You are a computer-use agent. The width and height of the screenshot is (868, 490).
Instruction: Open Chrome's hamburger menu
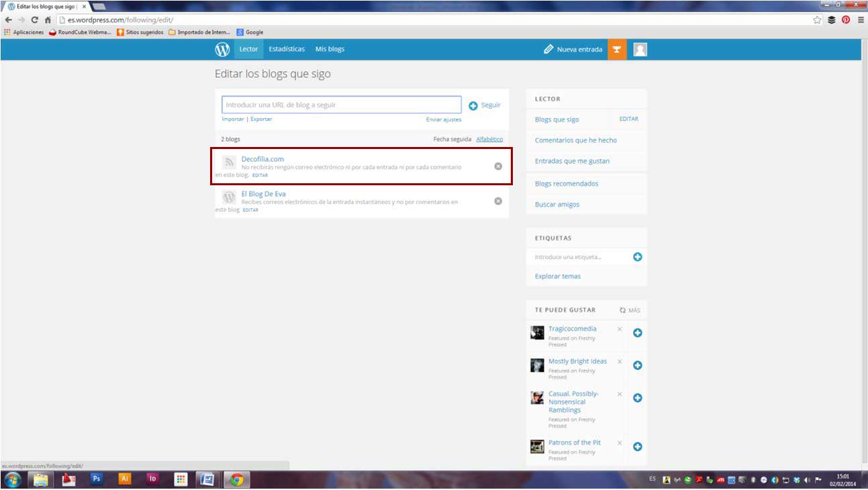(x=861, y=20)
